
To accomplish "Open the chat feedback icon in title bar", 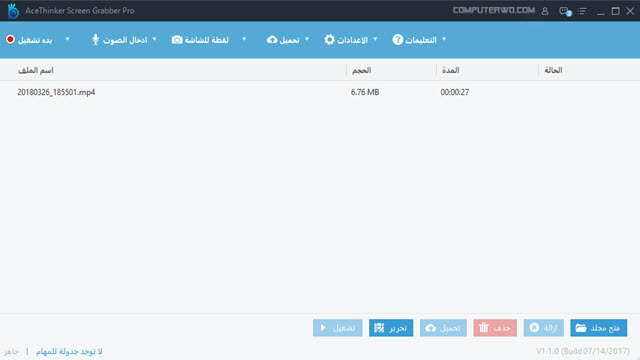I will (x=565, y=11).
